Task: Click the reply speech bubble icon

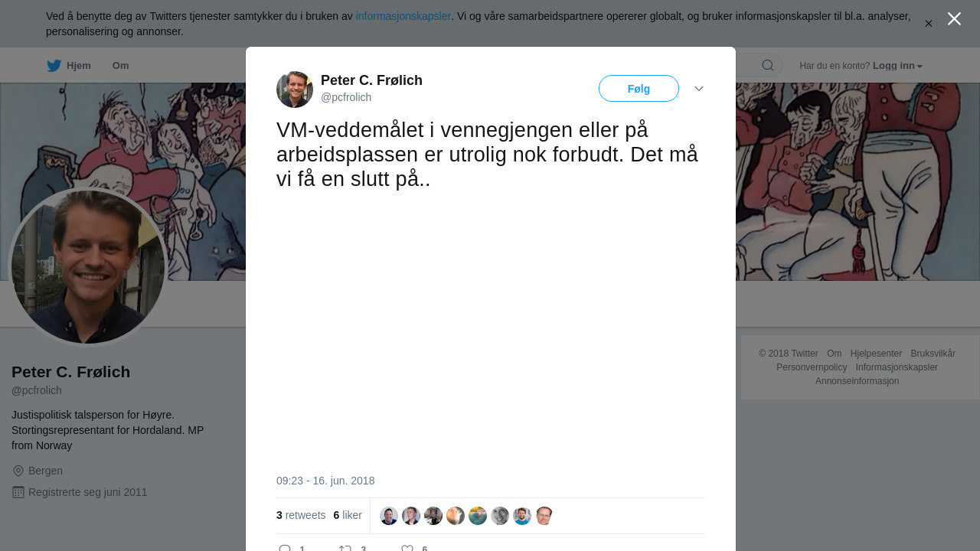Action: point(285,548)
